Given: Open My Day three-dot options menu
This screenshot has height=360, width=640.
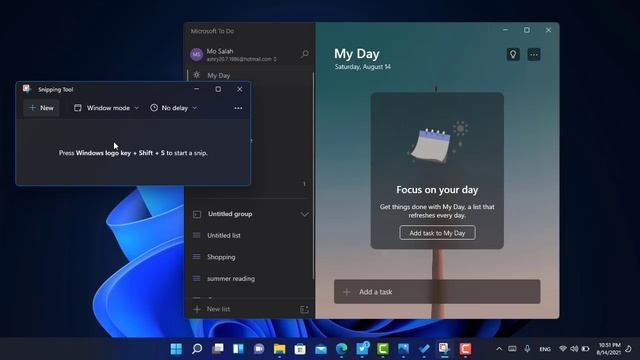Looking at the screenshot, I should tap(534, 54).
